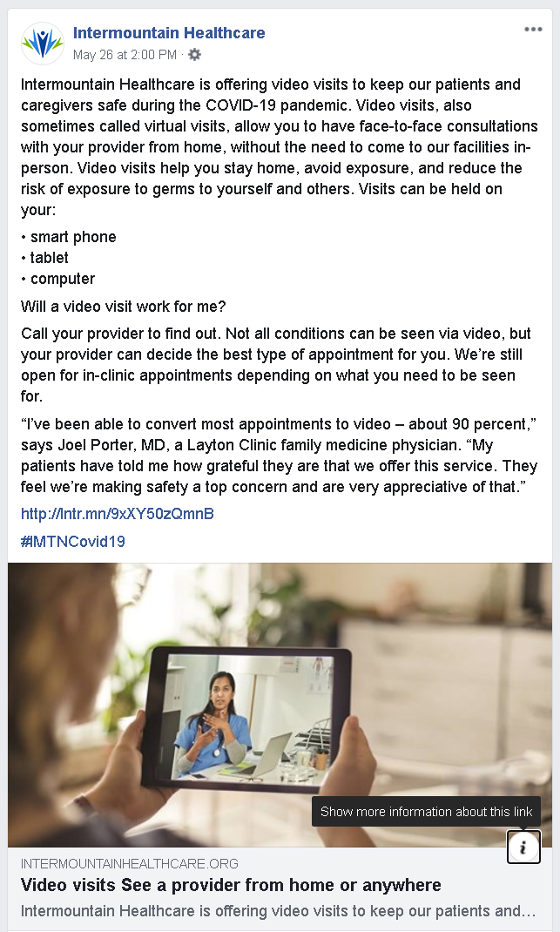Viewport: 560px width, 932px height.
Task: Click the Joel Porter, MD quote paragraph
Action: 280,456
